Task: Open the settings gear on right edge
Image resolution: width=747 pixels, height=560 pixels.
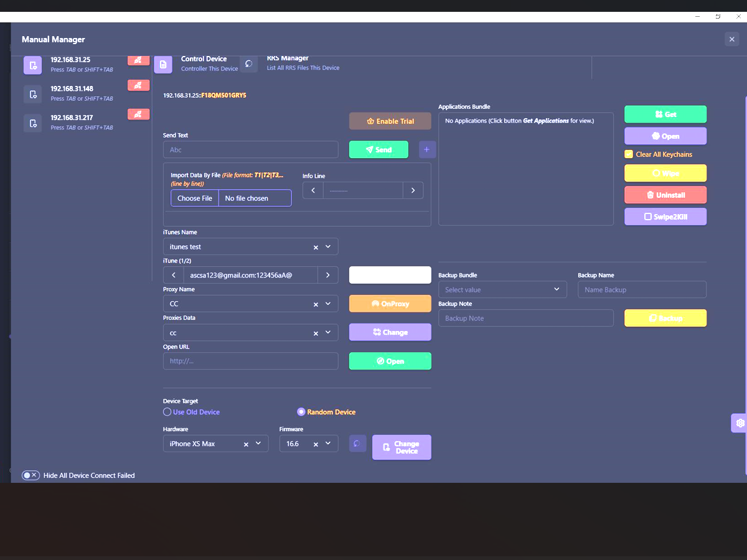Action: (740, 423)
